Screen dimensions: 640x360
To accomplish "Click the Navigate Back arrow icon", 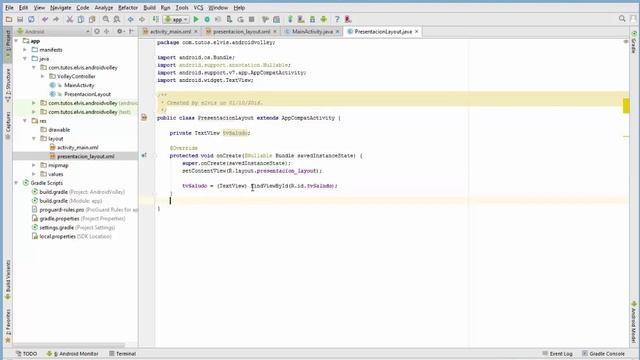I will pos(131,19).
